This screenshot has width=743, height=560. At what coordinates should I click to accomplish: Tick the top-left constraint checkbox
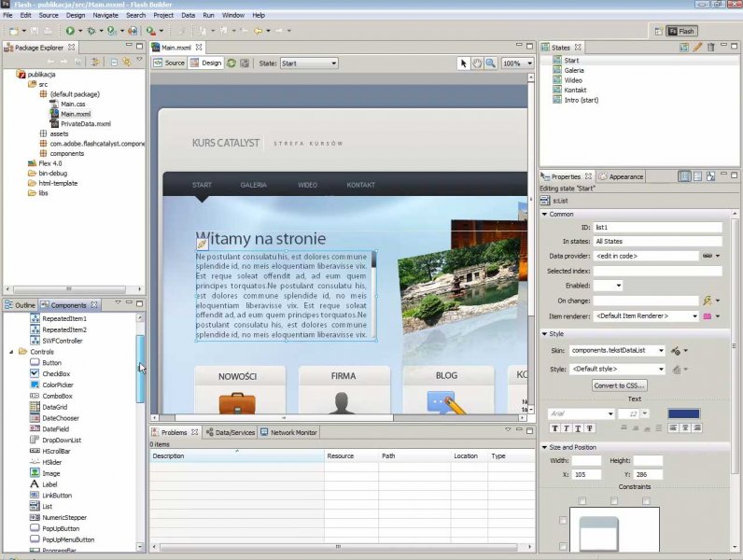582,501
